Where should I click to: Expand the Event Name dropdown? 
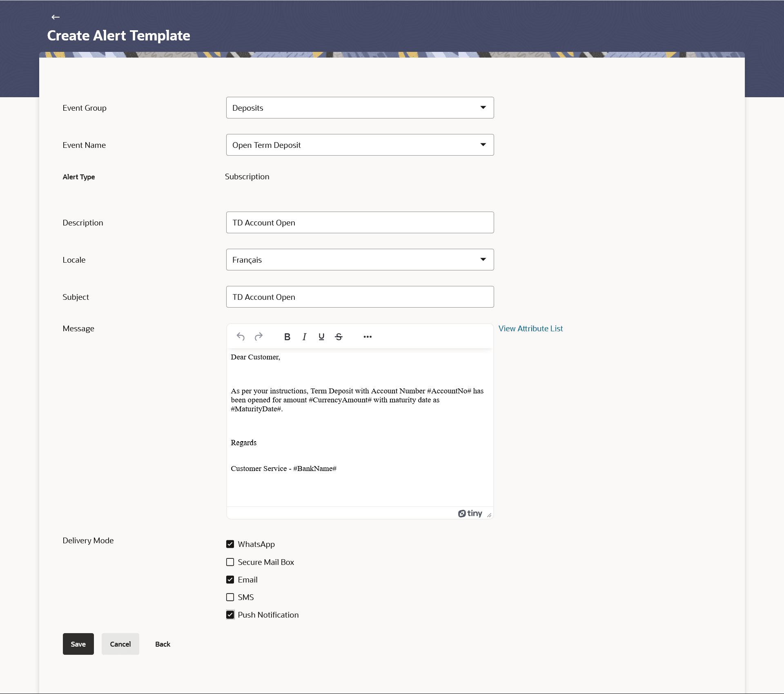click(360, 145)
